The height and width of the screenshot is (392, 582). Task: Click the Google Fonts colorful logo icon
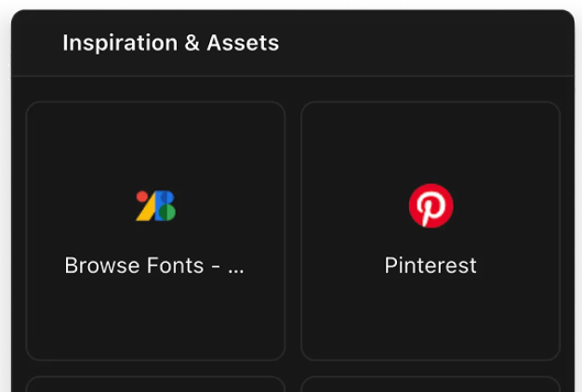pos(156,205)
